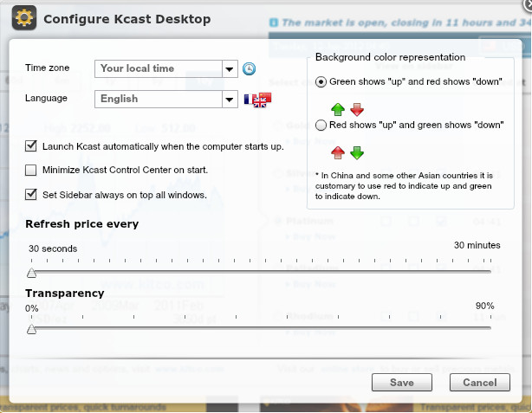Click the 90% transparency label
Viewport: 532px width, 413px height.
[x=485, y=306]
